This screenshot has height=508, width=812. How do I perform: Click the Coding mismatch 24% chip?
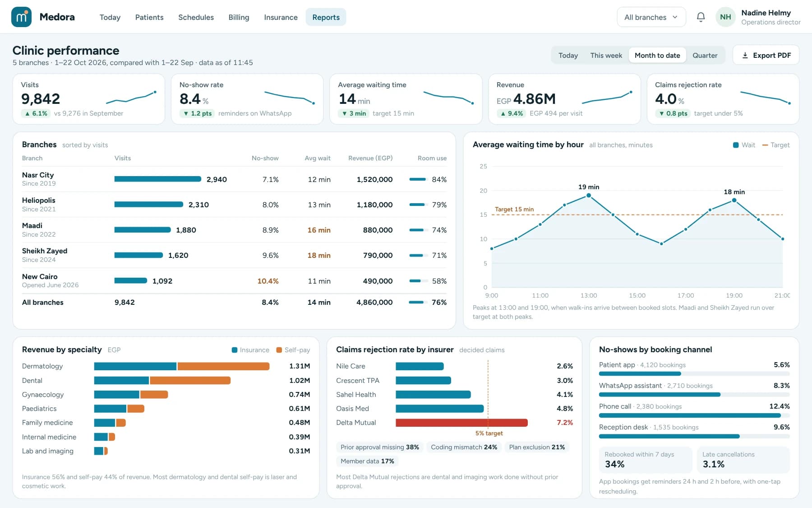pos(464,447)
